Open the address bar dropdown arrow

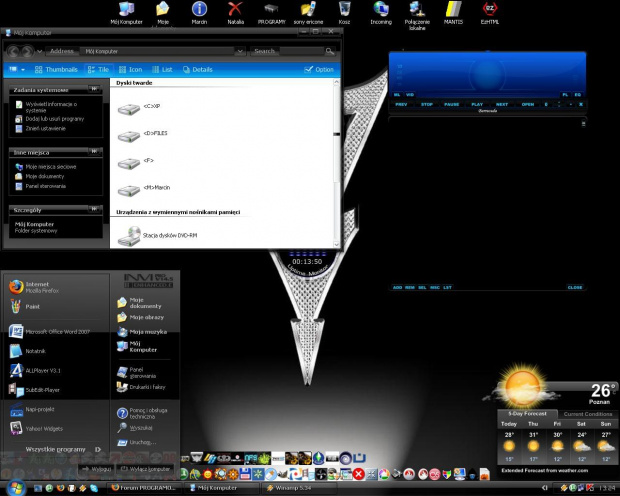click(240, 51)
